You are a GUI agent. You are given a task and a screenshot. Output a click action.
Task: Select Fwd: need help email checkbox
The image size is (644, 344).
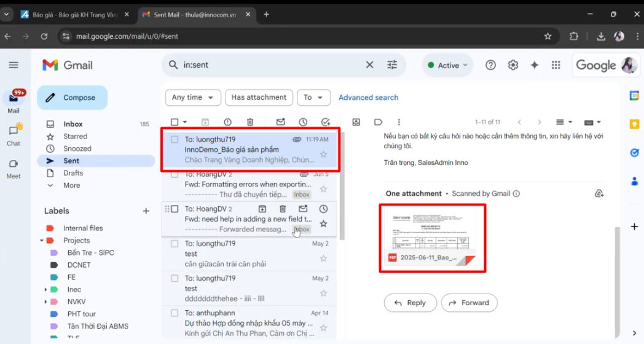[175, 209]
